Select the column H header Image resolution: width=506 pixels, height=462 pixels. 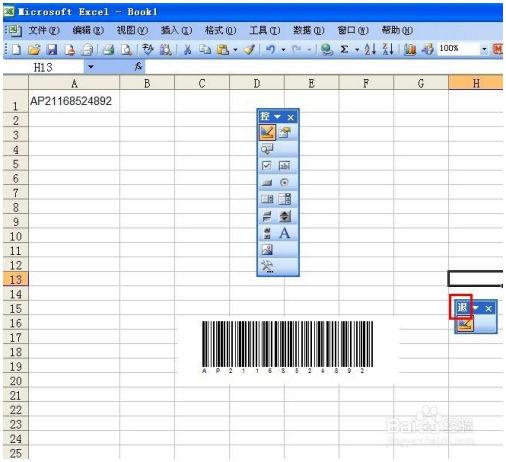click(x=476, y=83)
